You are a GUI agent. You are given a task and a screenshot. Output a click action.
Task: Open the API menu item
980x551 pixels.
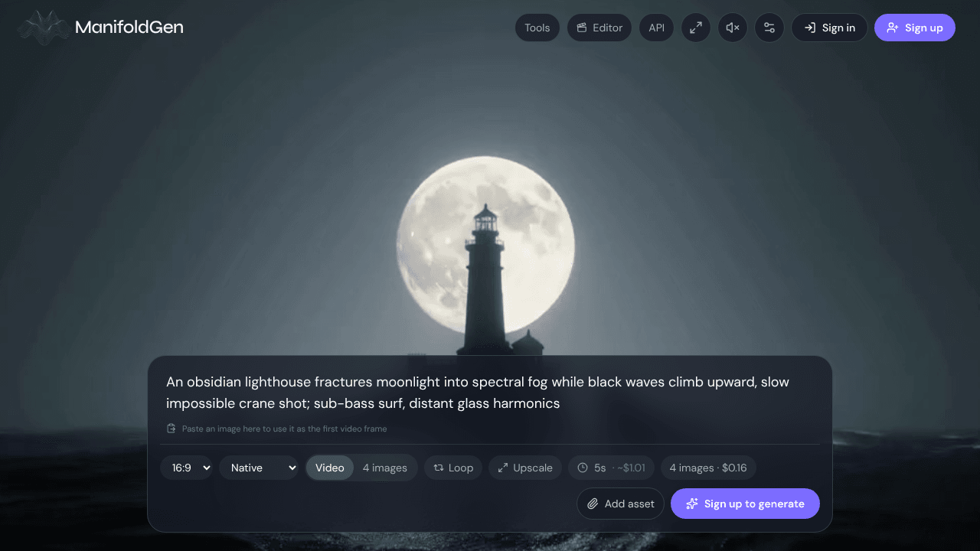(657, 28)
